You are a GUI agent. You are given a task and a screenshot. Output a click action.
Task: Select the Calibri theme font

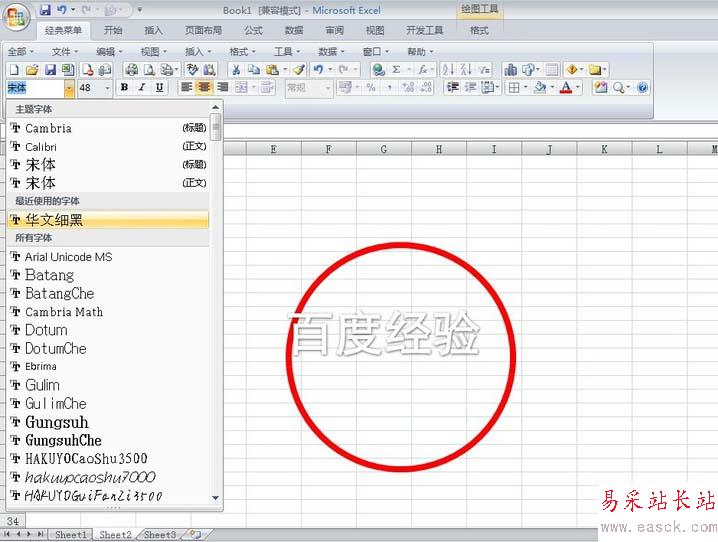108,146
